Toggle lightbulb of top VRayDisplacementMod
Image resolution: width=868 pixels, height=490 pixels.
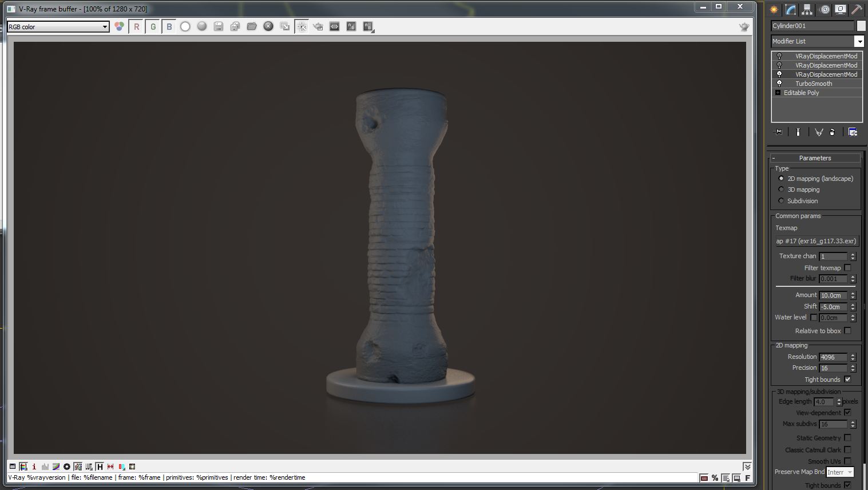point(779,56)
